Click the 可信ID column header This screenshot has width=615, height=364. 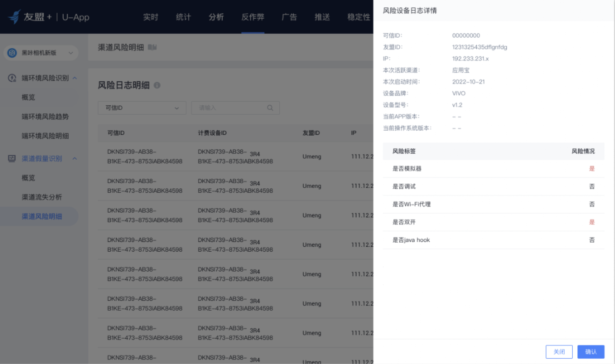116,133
